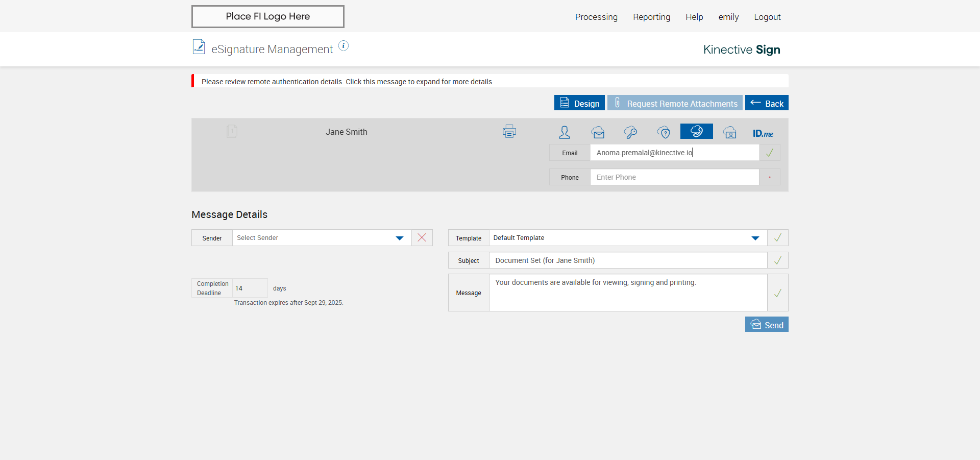Screen dimensions: 980x460
Task: Expand the Default Template dropdown
Action: click(x=628, y=237)
